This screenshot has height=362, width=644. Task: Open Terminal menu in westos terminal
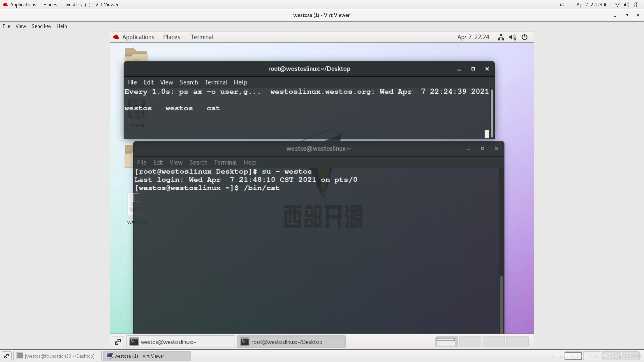pos(225,162)
